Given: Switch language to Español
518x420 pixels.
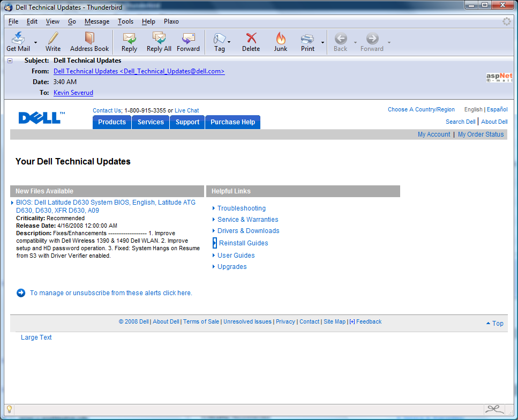Looking at the screenshot, I should [x=497, y=109].
